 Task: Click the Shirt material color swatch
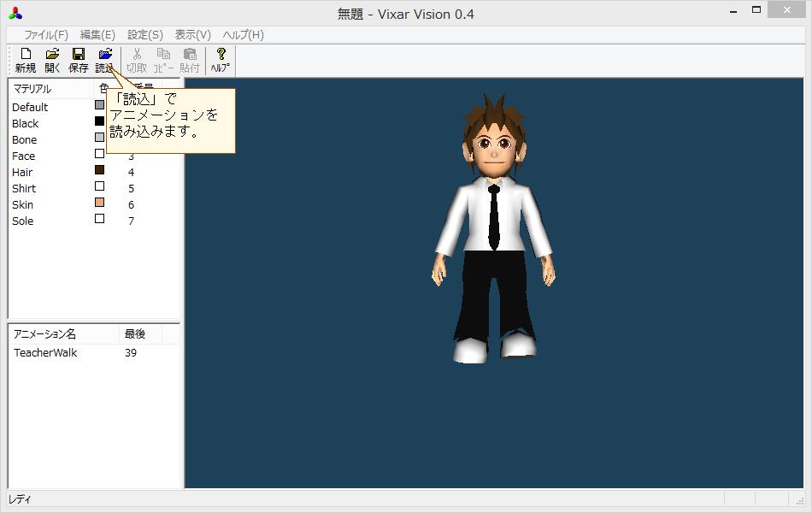click(x=98, y=187)
